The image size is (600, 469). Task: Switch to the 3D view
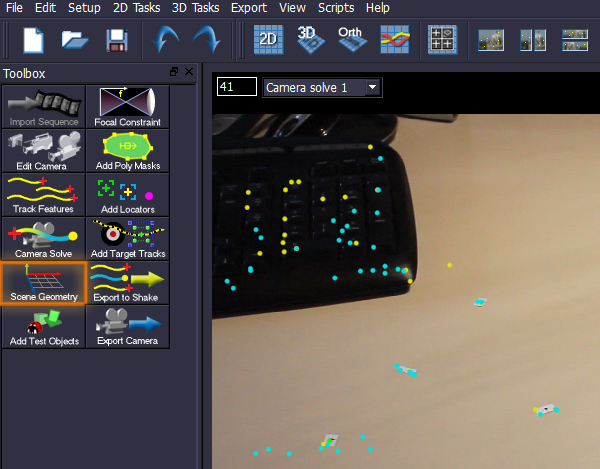(311, 39)
